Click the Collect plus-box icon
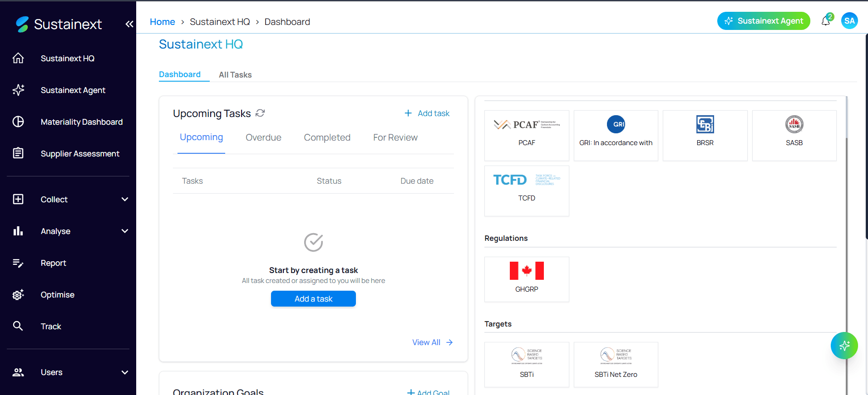Image resolution: width=868 pixels, height=395 pixels. tap(18, 199)
